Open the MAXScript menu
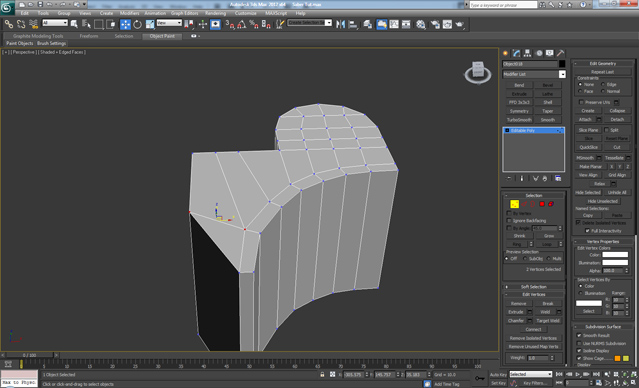 tap(276, 13)
